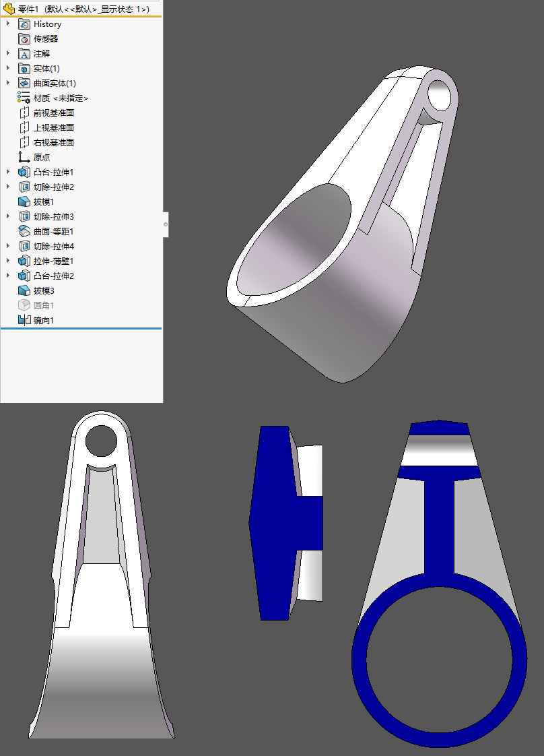
Task: Expand the 切除-拉伸3 feature
Action: click(x=7, y=216)
